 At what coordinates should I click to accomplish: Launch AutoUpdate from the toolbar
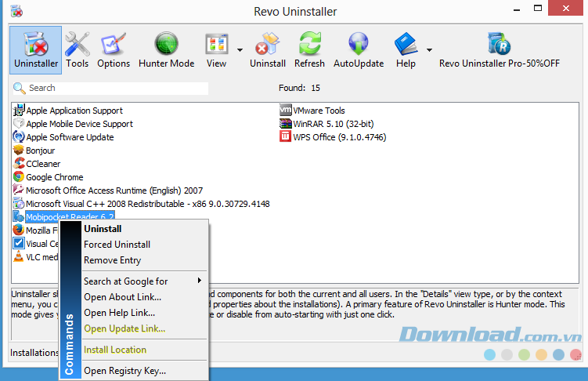(359, 49)
